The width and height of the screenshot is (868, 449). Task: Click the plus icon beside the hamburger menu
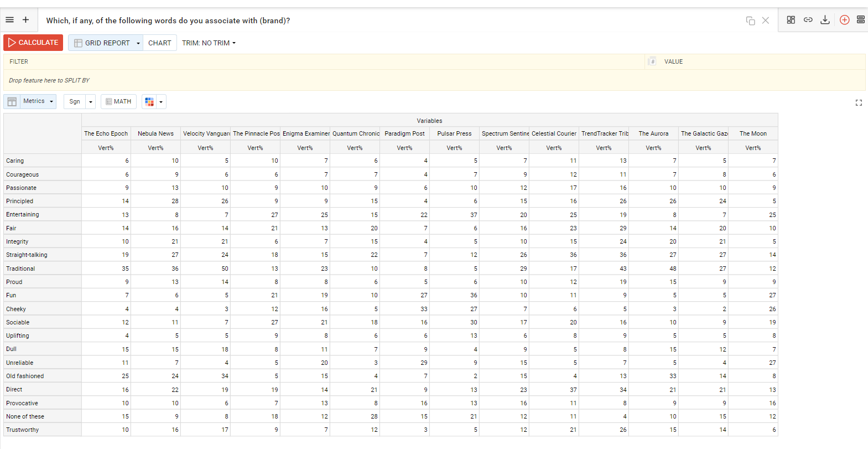tap(25, 20)
